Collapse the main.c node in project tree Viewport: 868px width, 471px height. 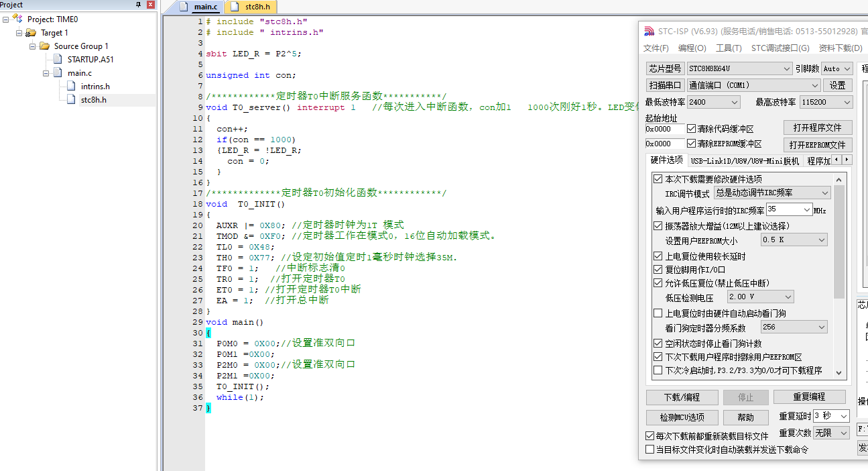pyautogui.click(x=46, y=73)
